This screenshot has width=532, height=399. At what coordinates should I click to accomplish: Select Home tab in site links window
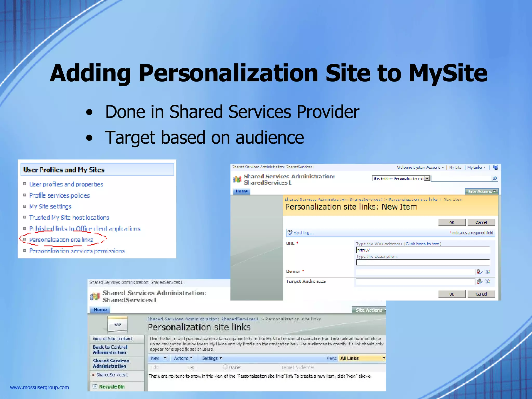click(100, 310)
